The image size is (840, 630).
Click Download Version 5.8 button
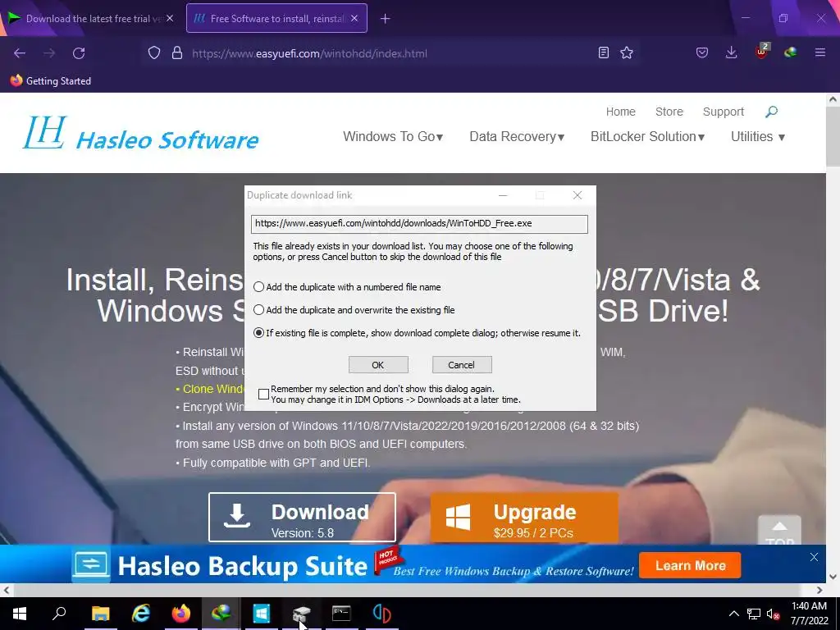[x=302, y=518]
